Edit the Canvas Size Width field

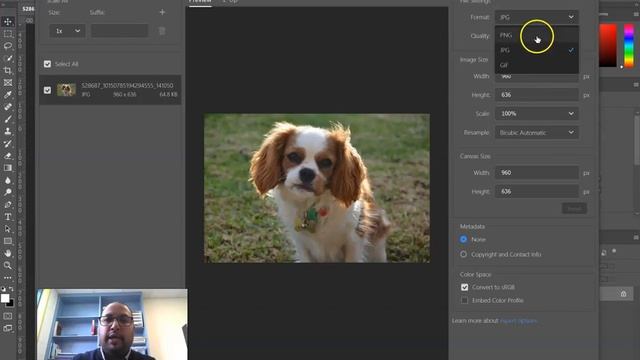537,173
